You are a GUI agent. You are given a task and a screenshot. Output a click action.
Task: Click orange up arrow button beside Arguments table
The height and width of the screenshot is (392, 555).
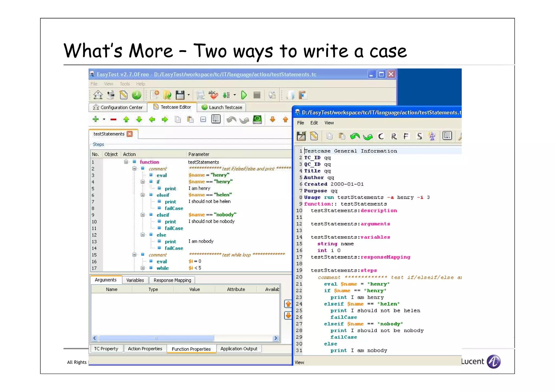(x=288, y=304)
